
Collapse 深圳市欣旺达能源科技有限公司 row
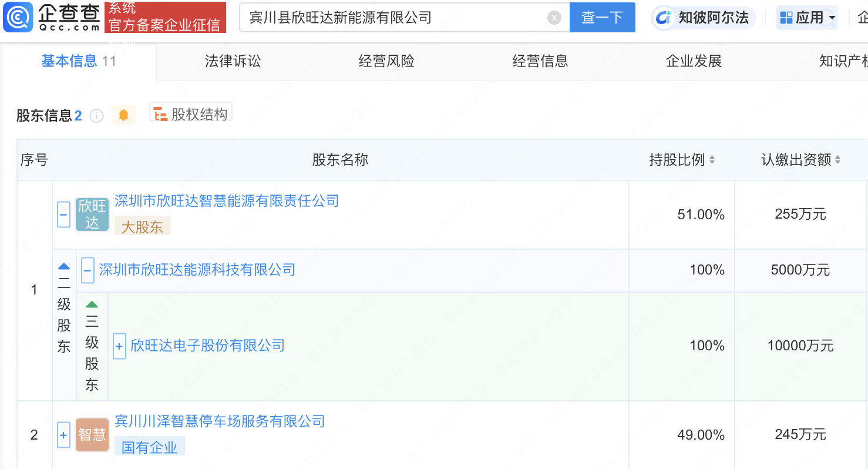click(88, 270)
